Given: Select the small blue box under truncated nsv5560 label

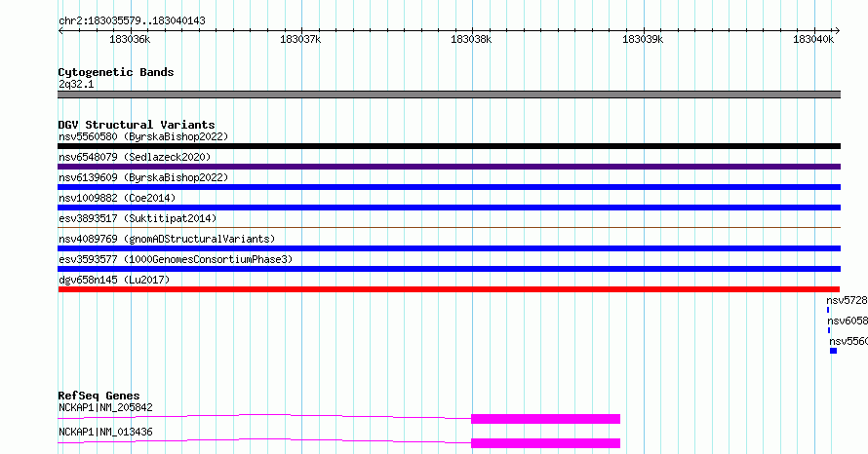Looking at the screenshot, I should (833, 351).
